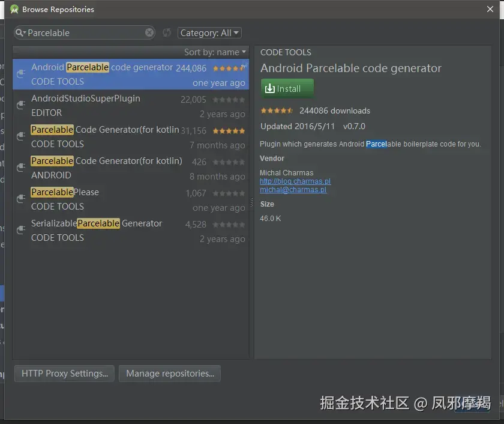Reload the plugin list with refresh icon
This screenshot has height=424, width=504.
tap(167, 33)
